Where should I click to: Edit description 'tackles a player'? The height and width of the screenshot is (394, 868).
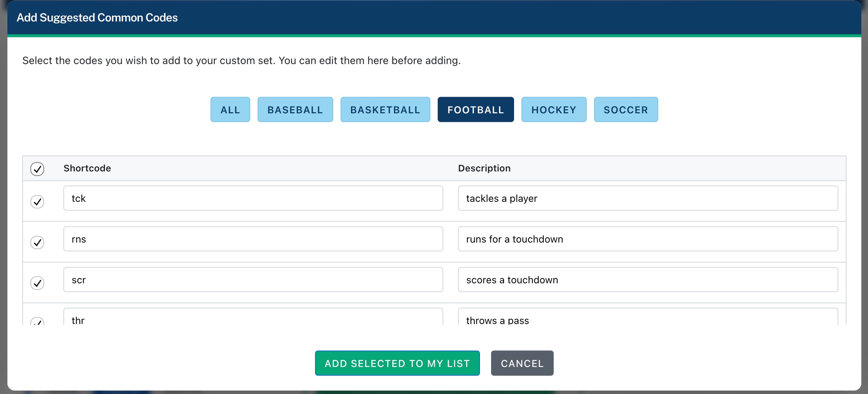[648, 198]
